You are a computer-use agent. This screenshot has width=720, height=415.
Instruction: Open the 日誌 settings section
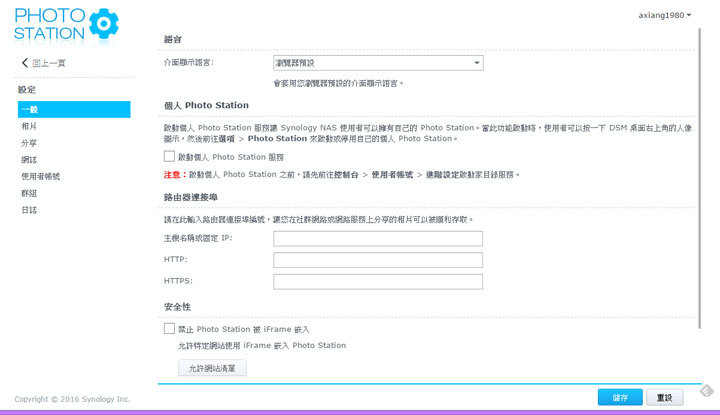(28, 210)
